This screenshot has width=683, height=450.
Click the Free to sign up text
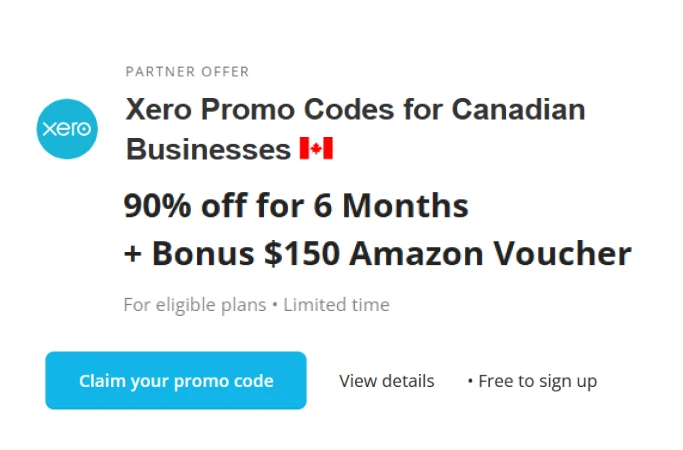(x=537, y=381)
